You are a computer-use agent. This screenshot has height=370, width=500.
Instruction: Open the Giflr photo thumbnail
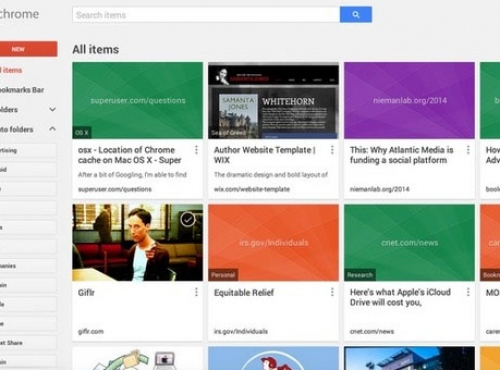tap(138, 243)
